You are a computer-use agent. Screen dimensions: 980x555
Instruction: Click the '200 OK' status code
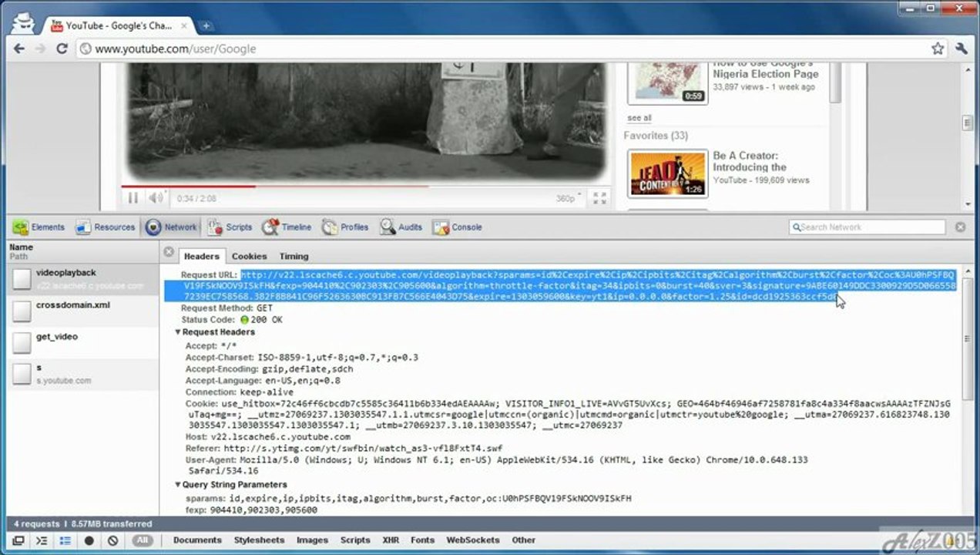tap(267, 319)
